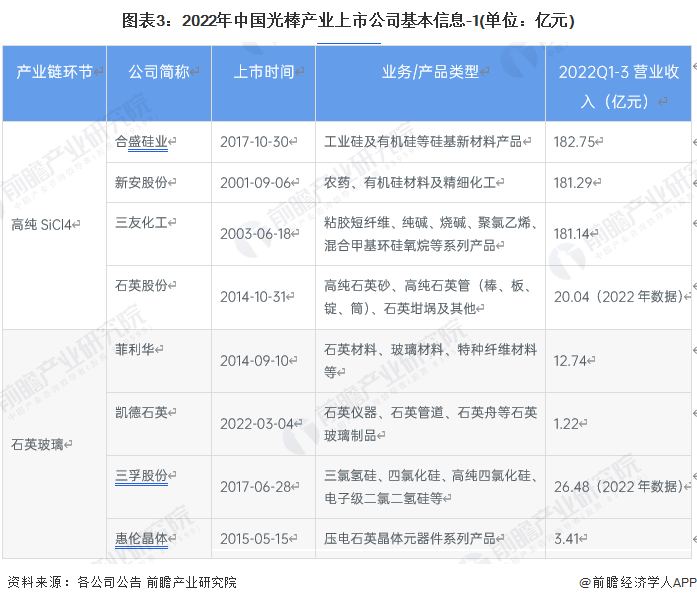Screen dimensions: 697x603
Task: Click product cell starting '石英材料、玻璃材料'
Action: 430,361
